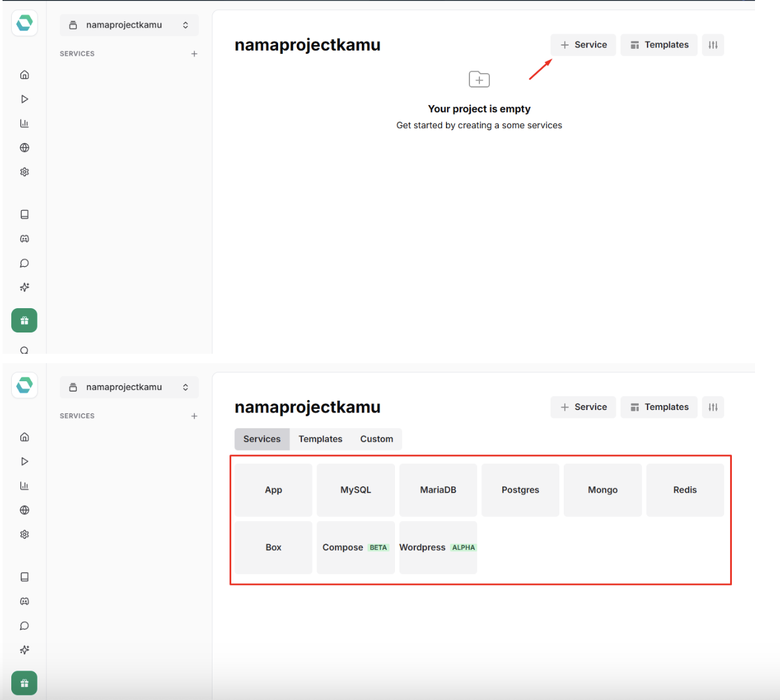Click the play icon in the lower sidebar

24,461
